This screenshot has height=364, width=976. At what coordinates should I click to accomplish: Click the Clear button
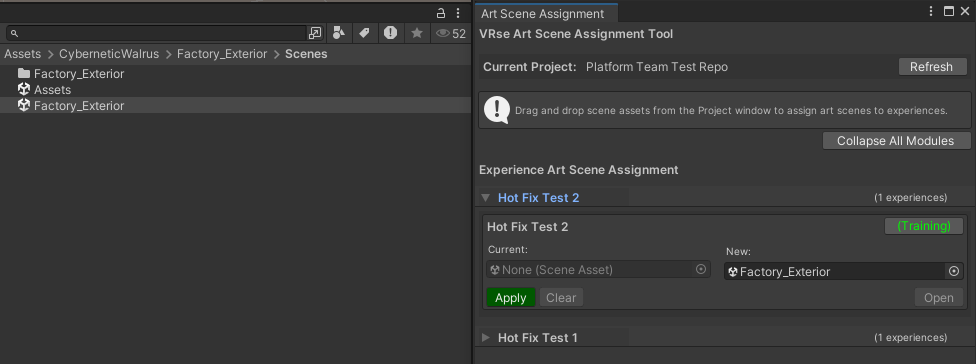click(x=561, y=297)
